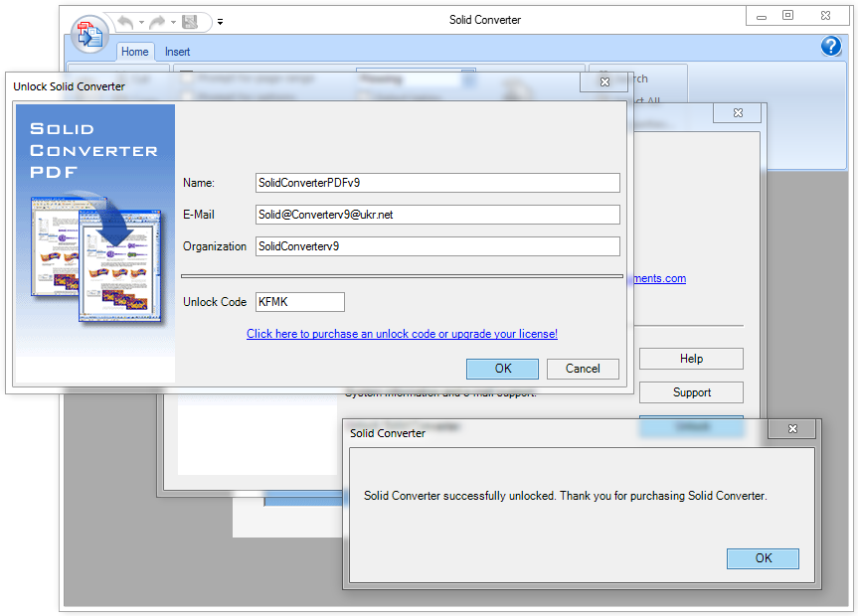Confirm the successfully unlocked message with OK
The width and height of the screenshot is (858, 616).
coord(763,558)
